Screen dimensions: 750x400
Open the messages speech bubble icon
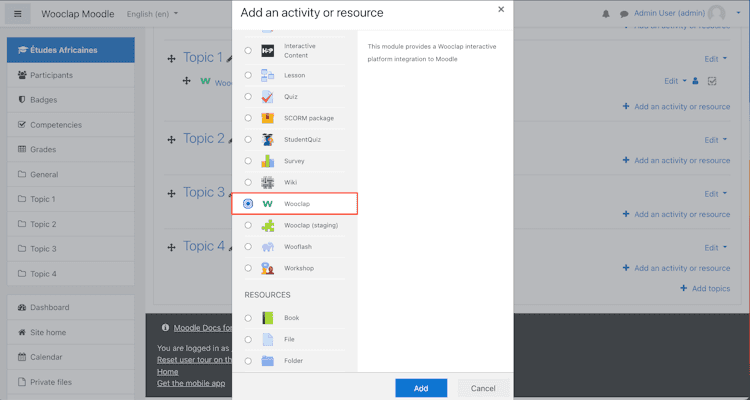pyautogui.click(x=624, y=14)
